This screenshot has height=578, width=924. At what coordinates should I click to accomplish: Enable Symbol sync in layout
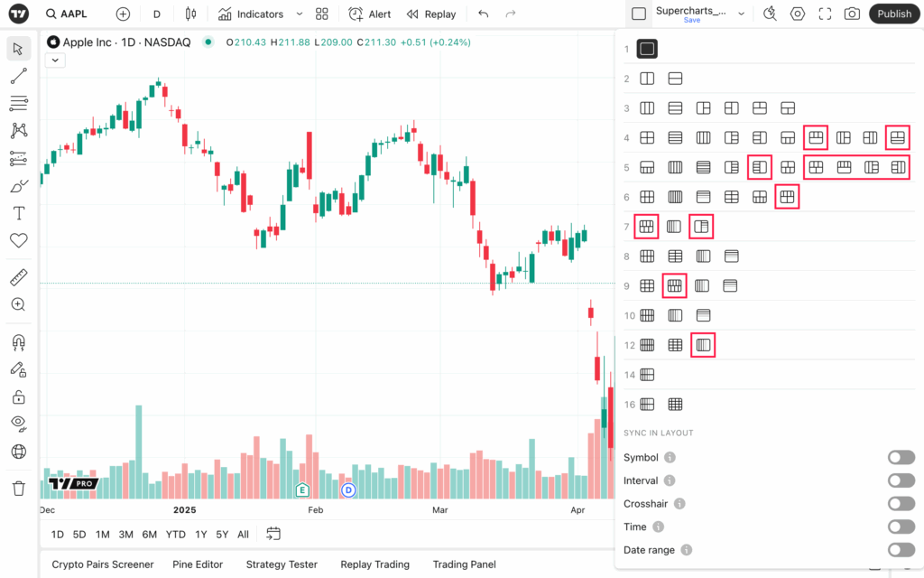click(x=901, y=458)
